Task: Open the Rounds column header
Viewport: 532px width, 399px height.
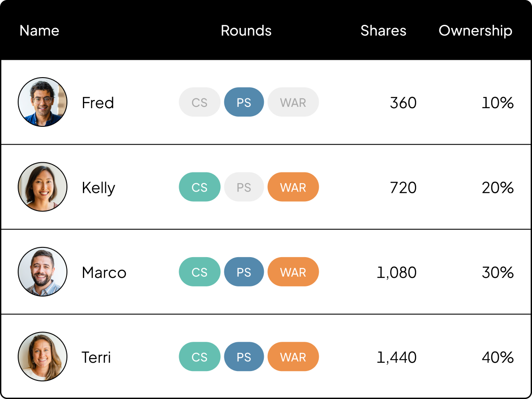Action: 246,31
